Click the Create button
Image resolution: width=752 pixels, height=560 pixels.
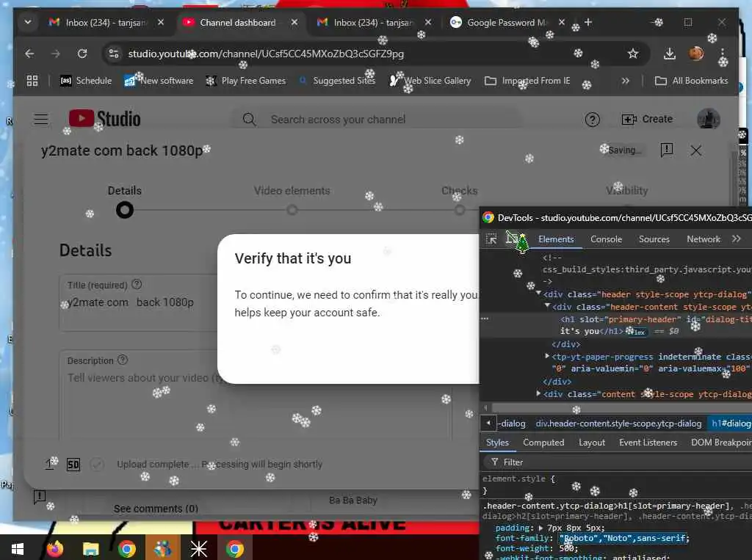[x=647, y=119]
